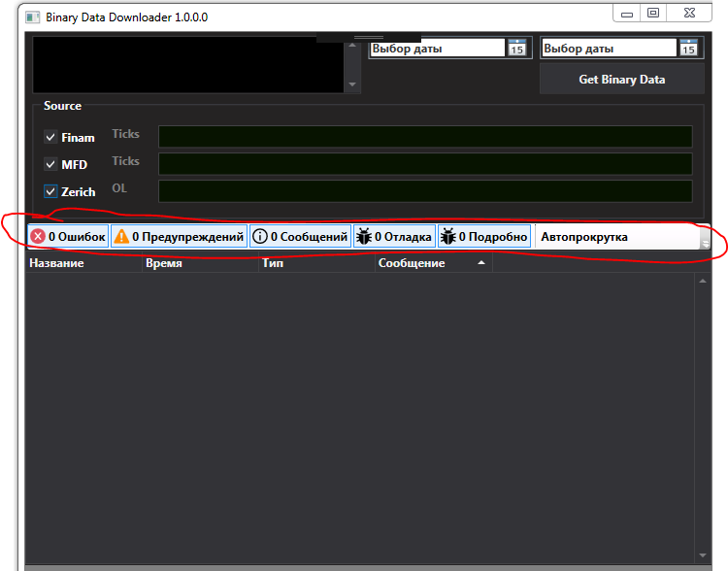Viewport: 728px width, 571px height.
Task: Click the info circle icon for Сообщений
Action: coord(259,236)
